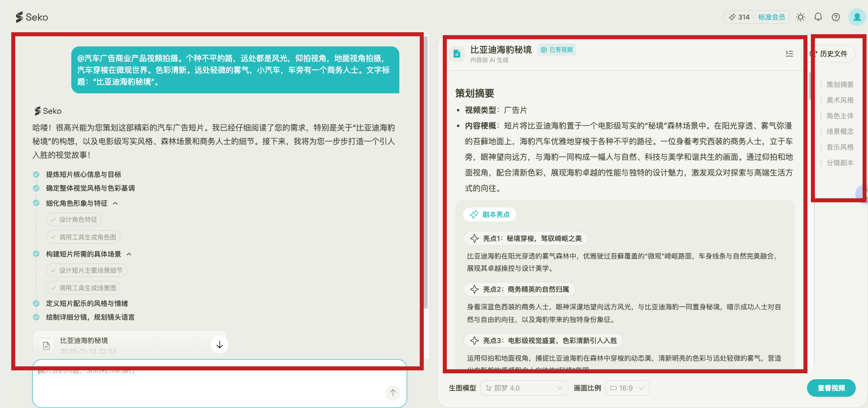Click check icon for 绘制详细分镜，规划镜头语言
Image resolution: width=868 pixels, height=408 pixels.
(36, 317)
